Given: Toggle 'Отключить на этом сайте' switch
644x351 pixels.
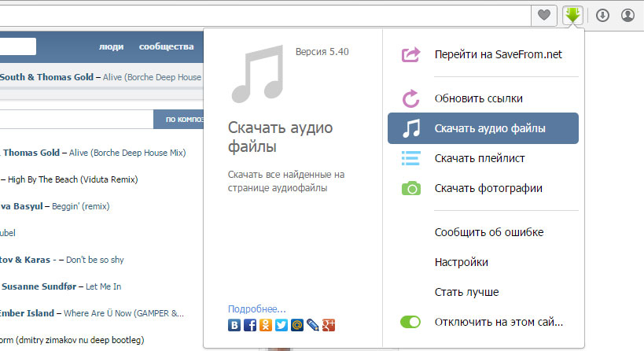Looking at the screenshot, I should click(x=410, y=322).
